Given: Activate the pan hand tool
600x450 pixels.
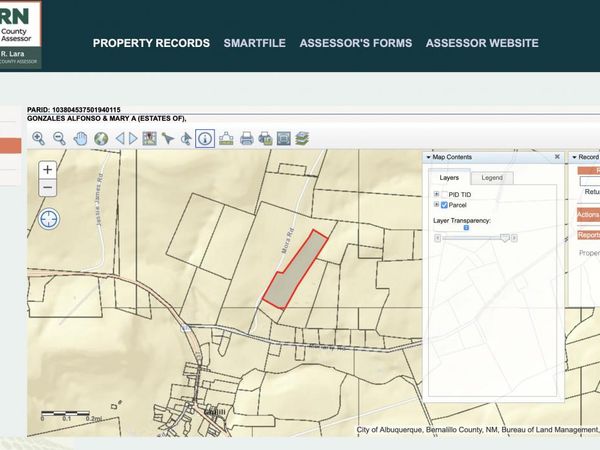Looking at the screenshot, I should 80,139.
